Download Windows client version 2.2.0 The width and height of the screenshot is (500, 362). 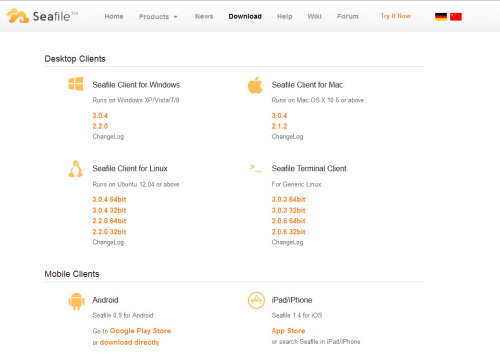pos(100,126)
